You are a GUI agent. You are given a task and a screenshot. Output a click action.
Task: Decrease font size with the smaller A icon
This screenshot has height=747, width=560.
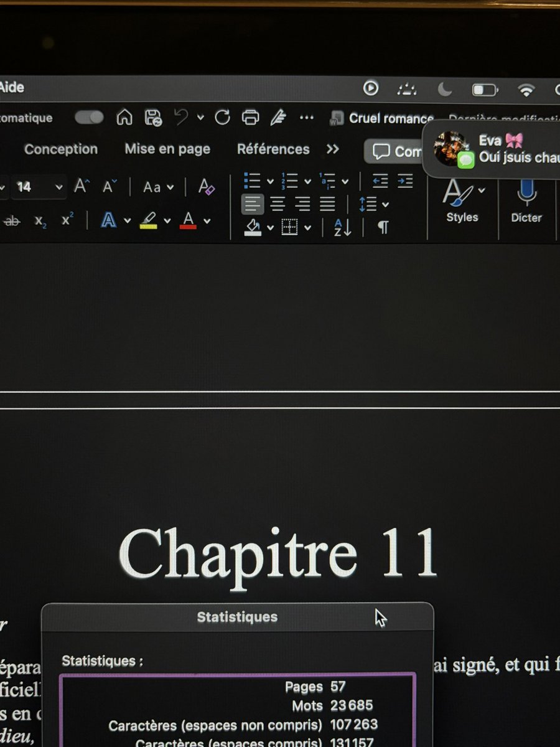[110, 186]
